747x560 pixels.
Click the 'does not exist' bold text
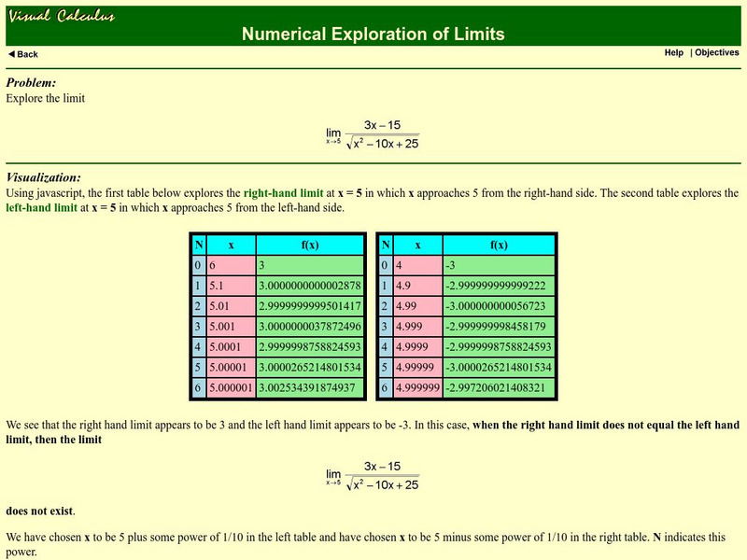tap(40, 511)
